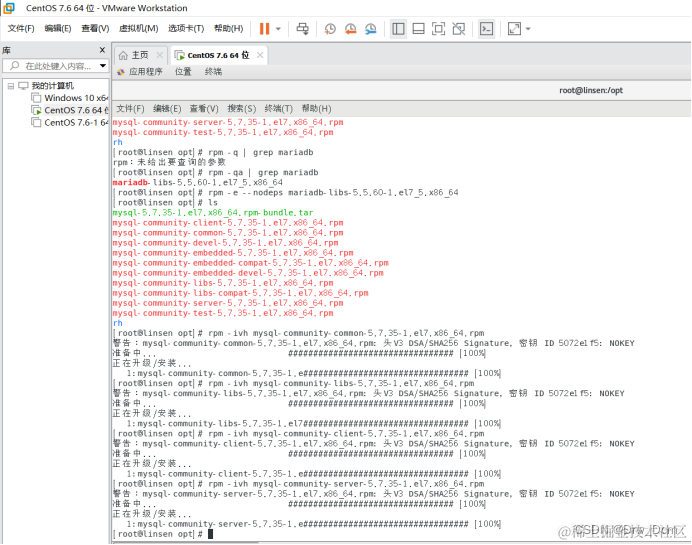This screenshot has height=545, width=692.
Task: Open the 应用程序 menu in CentOS
Action: coord(145,71)
